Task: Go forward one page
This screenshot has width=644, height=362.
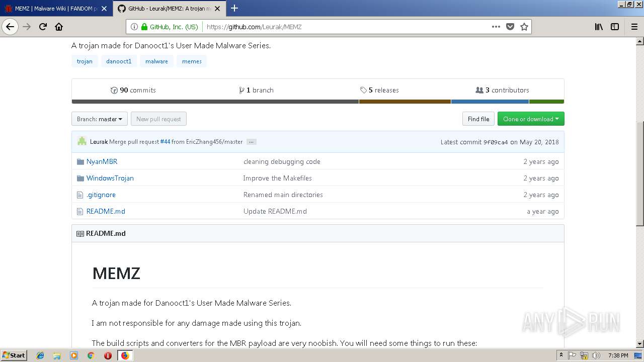Action: click(x=27, y=27)
